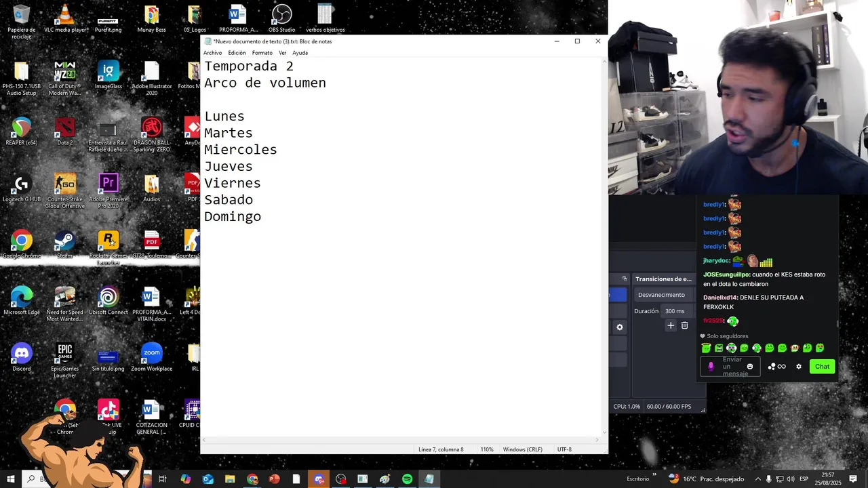Open the Ver menu in Notepad

[282, 53]
